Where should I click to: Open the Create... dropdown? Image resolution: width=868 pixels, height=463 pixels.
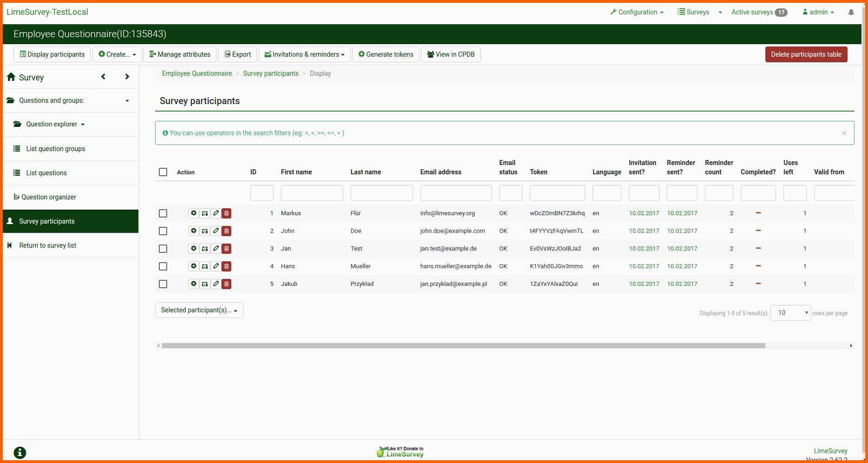117,54
